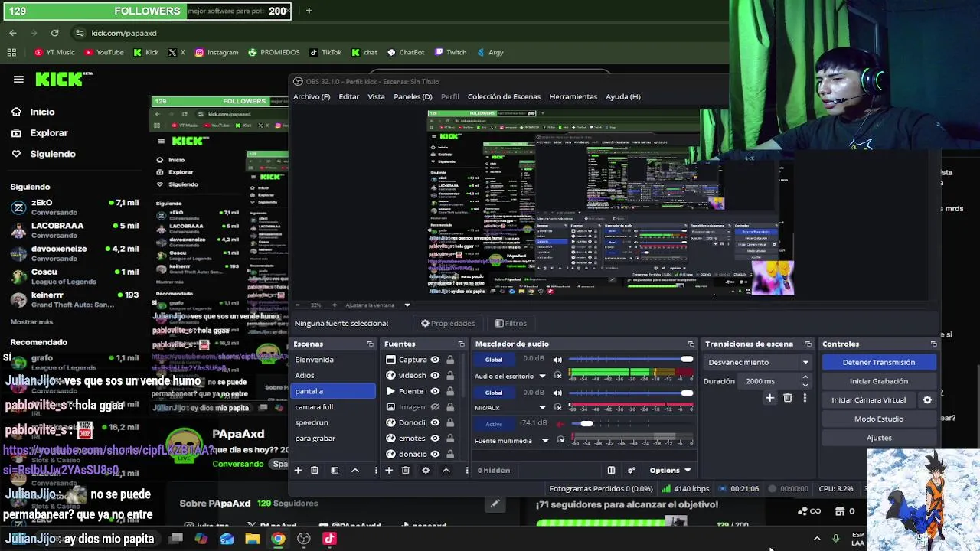The width and height of the screenshot is (980, 551).
Task: Open YouTube bookmark in browser
Action: tap(104, 52)
